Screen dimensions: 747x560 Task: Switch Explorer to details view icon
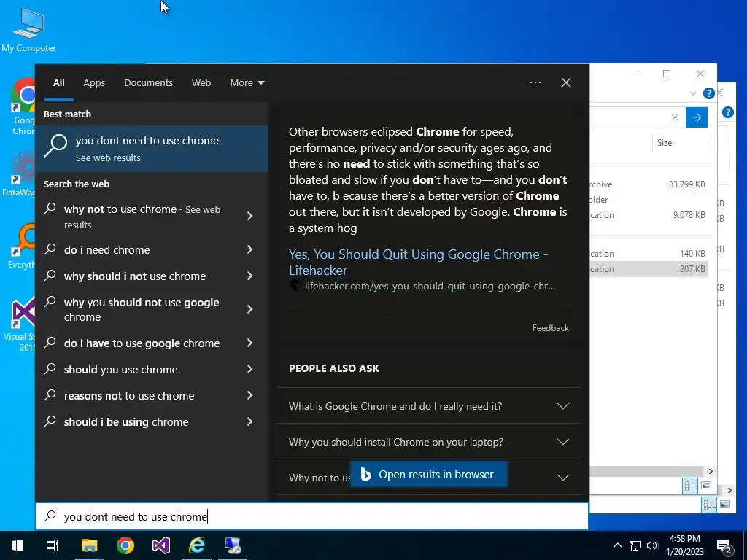(690, 485)
